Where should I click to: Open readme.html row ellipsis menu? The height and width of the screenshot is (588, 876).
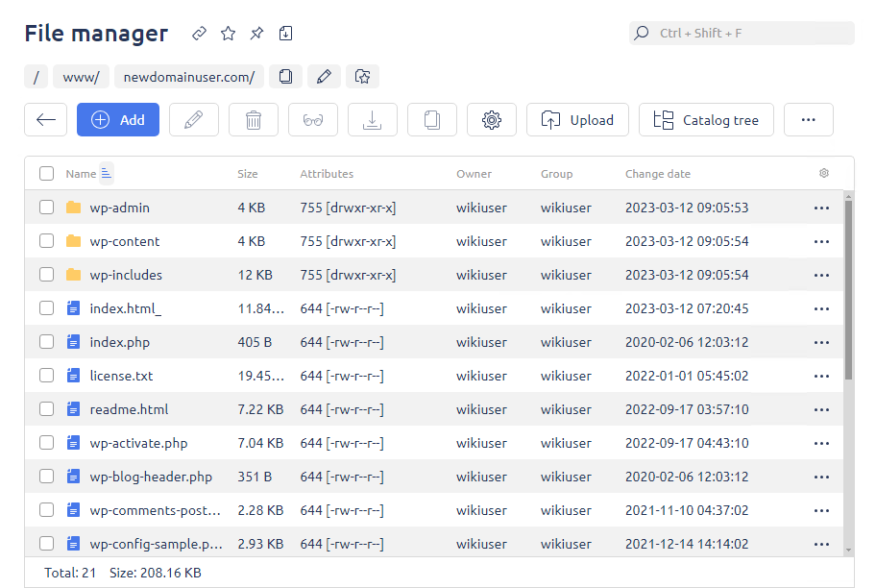click(x=821, y=409)
